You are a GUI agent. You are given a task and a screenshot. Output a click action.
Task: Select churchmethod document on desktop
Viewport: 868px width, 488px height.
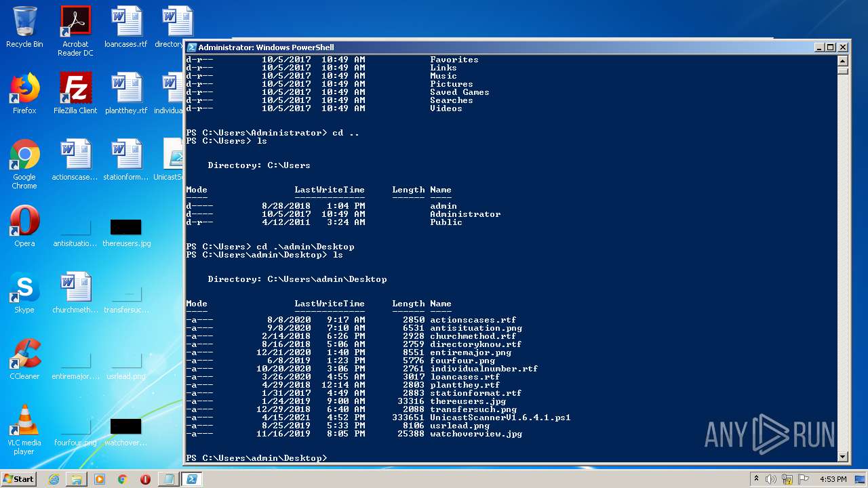75,293
